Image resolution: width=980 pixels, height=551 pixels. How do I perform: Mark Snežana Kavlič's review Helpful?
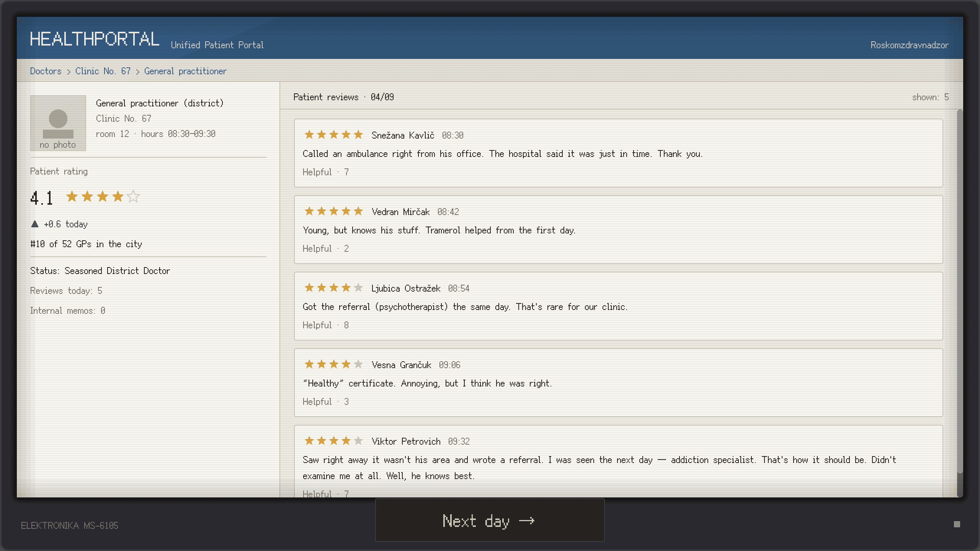[325, 172]
